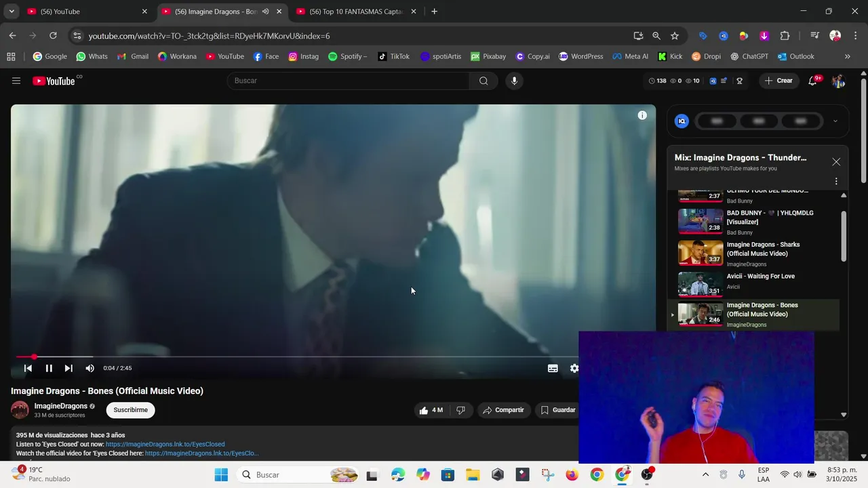Share the video with Compartir
Image resolution: width=868 pixels, height=488 pixels.
click(503, 410)
